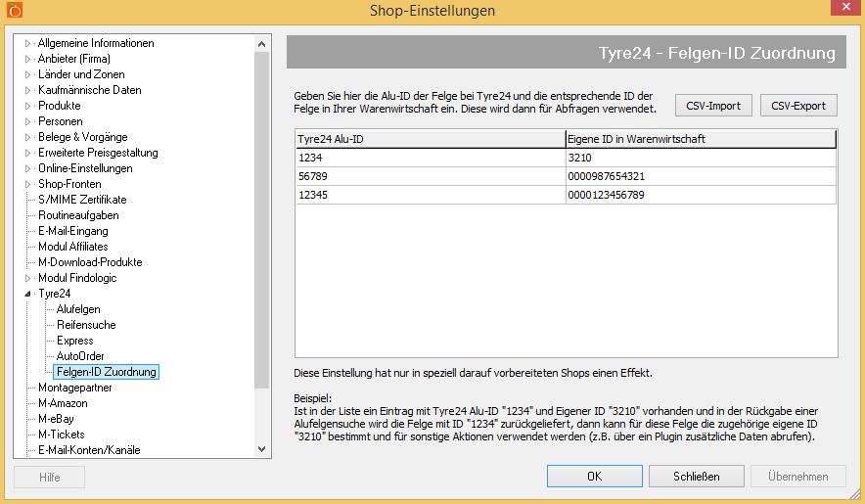Click tree scrollbar down arrow
This screenshot has height=504, width=865.
pyautogui.click(x=262, y=449)
